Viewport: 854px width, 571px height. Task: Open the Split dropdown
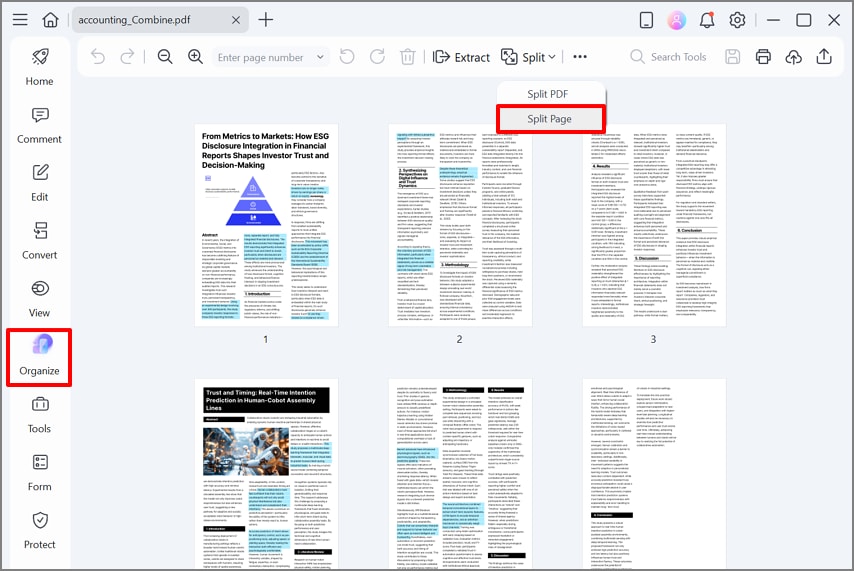tap(528, 57)
